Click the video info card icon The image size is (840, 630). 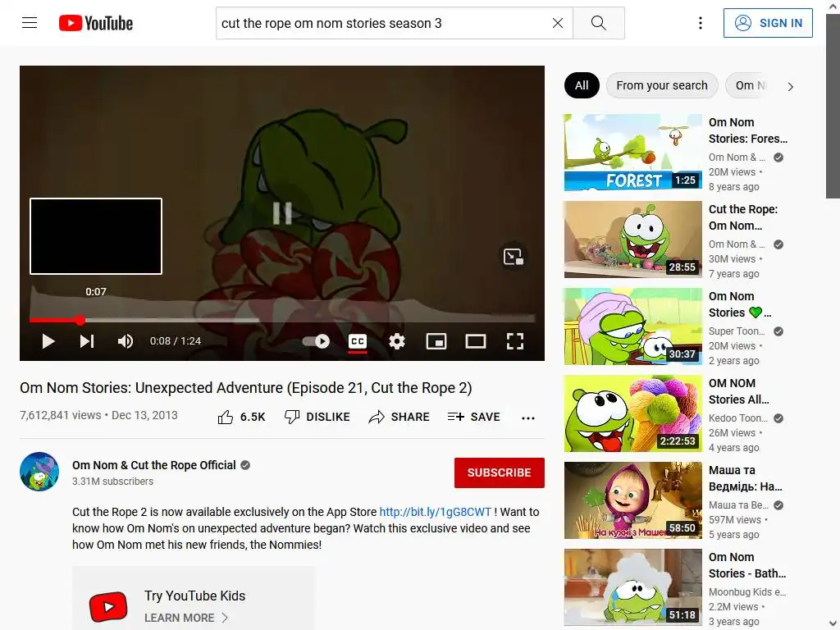tap(514, 257)
